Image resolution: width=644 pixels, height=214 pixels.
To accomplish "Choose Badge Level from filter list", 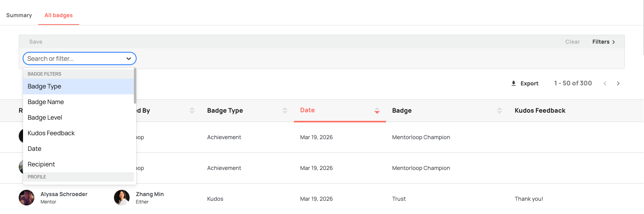I will tap(45, 118).
